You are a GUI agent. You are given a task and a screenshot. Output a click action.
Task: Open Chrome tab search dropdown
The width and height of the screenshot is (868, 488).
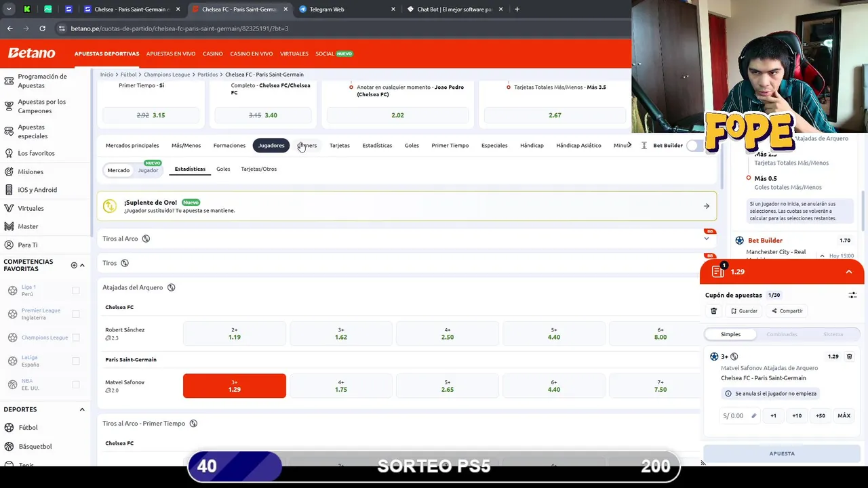(x=9, y=9)
